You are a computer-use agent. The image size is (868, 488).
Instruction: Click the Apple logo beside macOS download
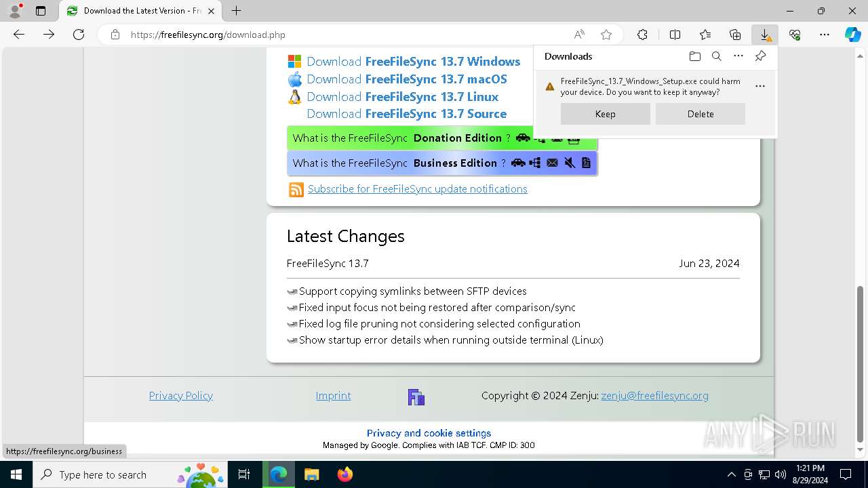[x=294, y=79]
